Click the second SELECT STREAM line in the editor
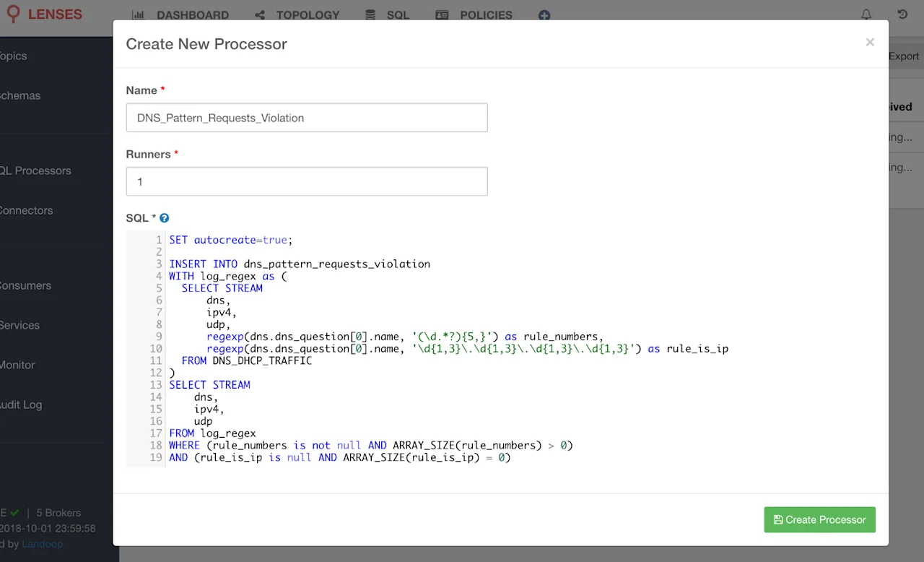 click(209, 384)
